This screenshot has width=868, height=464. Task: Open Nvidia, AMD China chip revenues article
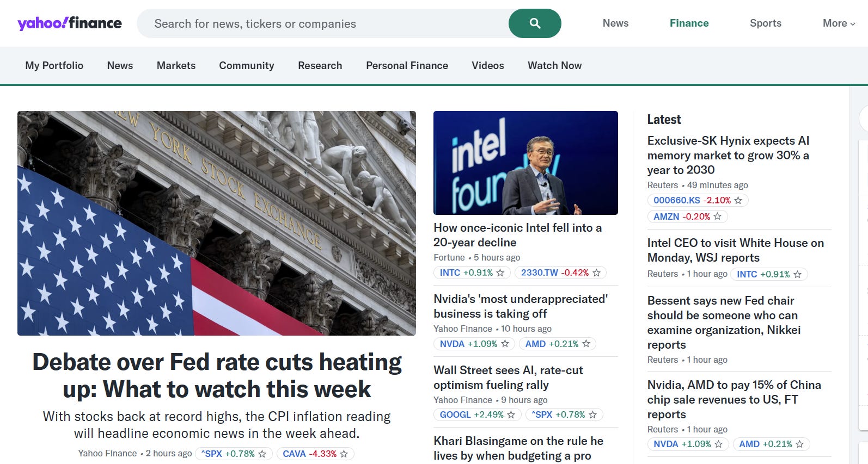[x=733, y=400]
